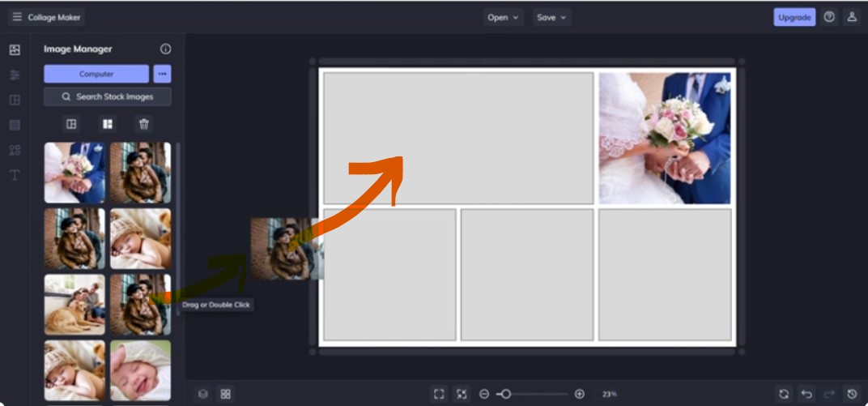Zoom in with the plus icon
868x406 pixels.
580,394
